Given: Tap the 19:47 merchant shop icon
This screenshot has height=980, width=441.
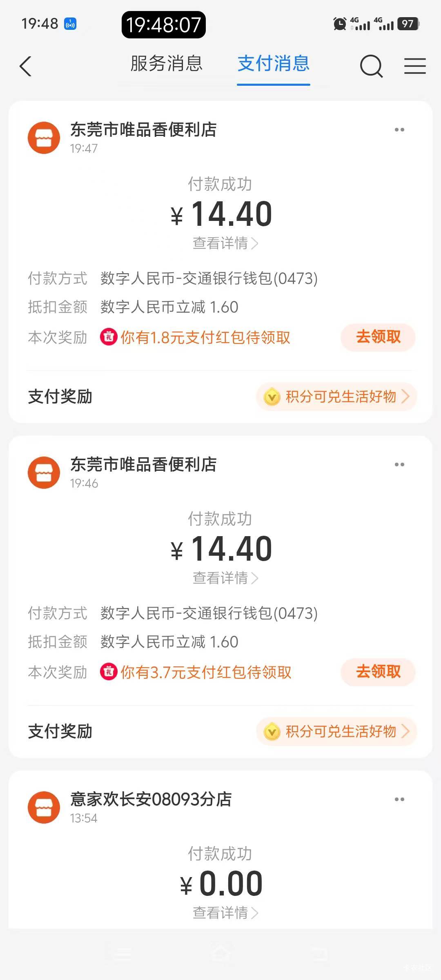Looking at the screenshot, I should click(44, 138).
